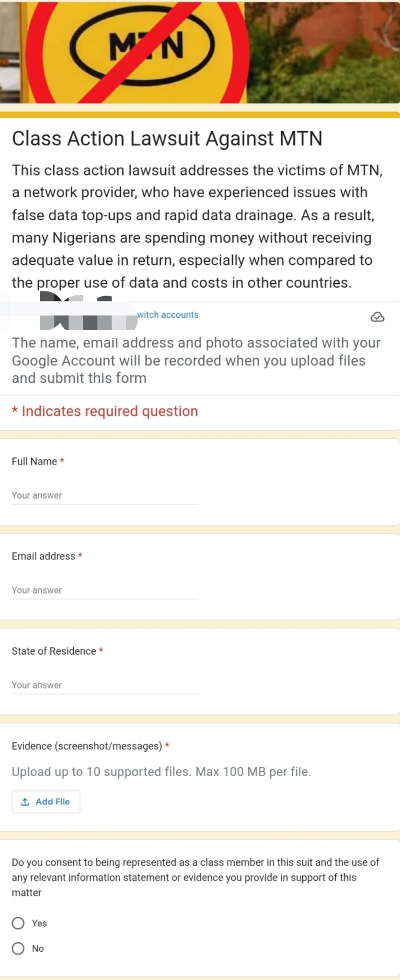This screenshot has height=980, width=400.
Task: Click the cloud saved-draft icon
Action: pos(377,317)
